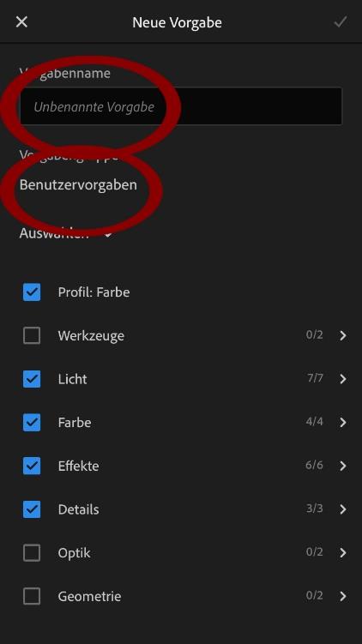The width and height of the screenshot is (362, 644).
Task: Open Optik sub-options chevron
Action: click(343, 553)
